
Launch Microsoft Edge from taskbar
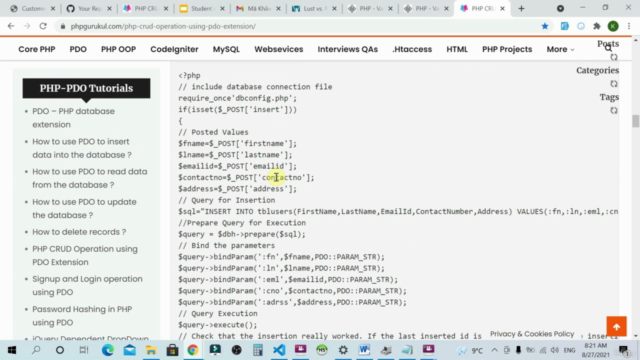pos(108,350)
